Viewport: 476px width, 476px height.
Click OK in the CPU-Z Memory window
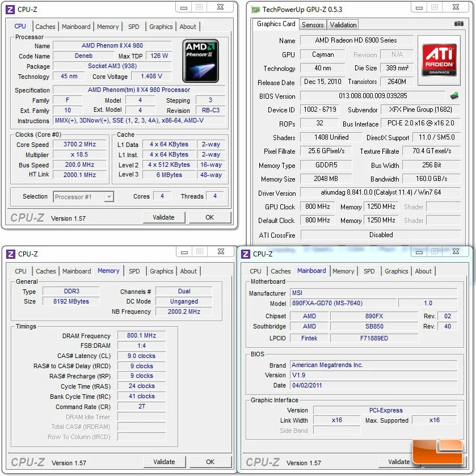(210, 462)
